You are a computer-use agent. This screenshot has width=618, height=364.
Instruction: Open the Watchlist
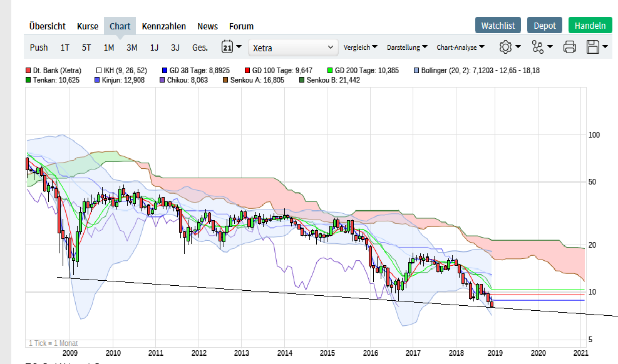tap(498, 25)
